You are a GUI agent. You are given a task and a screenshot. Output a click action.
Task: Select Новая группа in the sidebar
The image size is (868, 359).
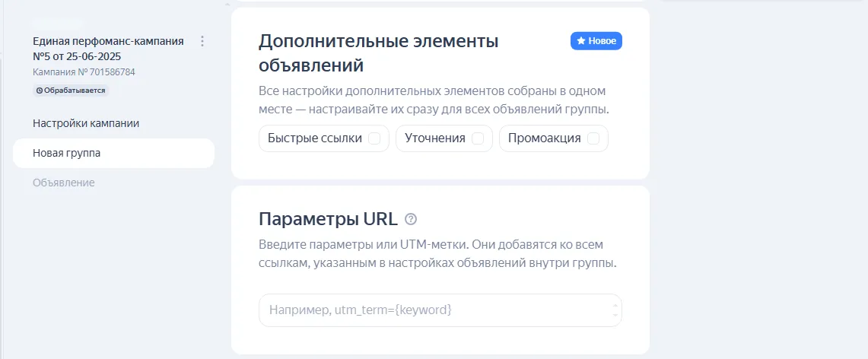[x=67, y=153]
